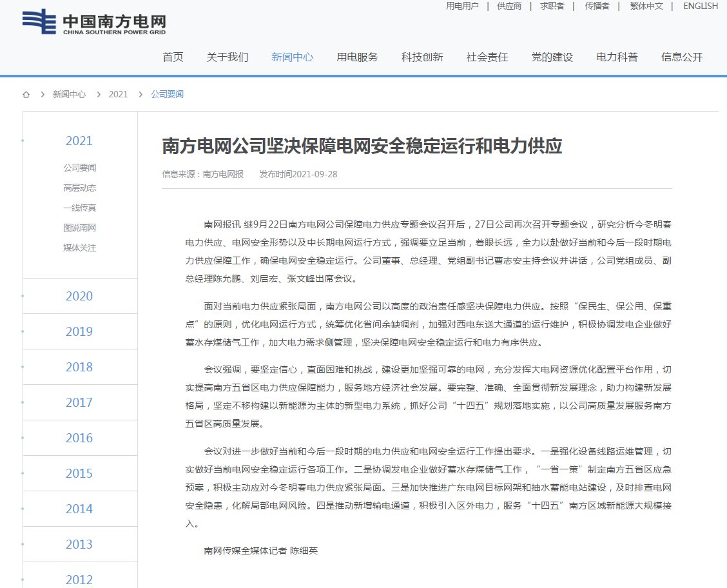
Task: Click the 供应商 link in header
Action: 509,6
